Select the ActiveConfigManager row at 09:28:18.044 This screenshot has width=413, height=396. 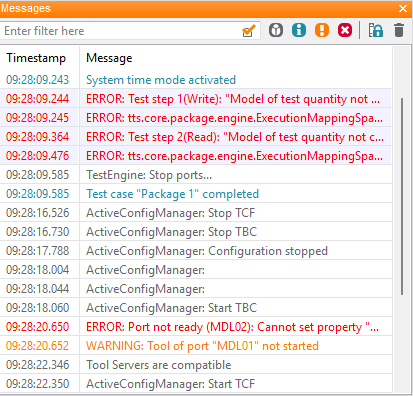196,289
